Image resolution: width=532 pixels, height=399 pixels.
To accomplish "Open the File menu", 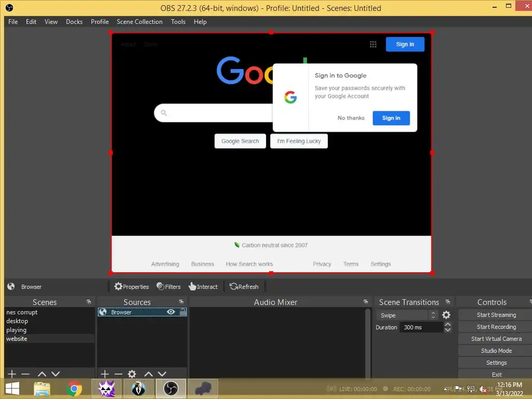I will 13,22.
